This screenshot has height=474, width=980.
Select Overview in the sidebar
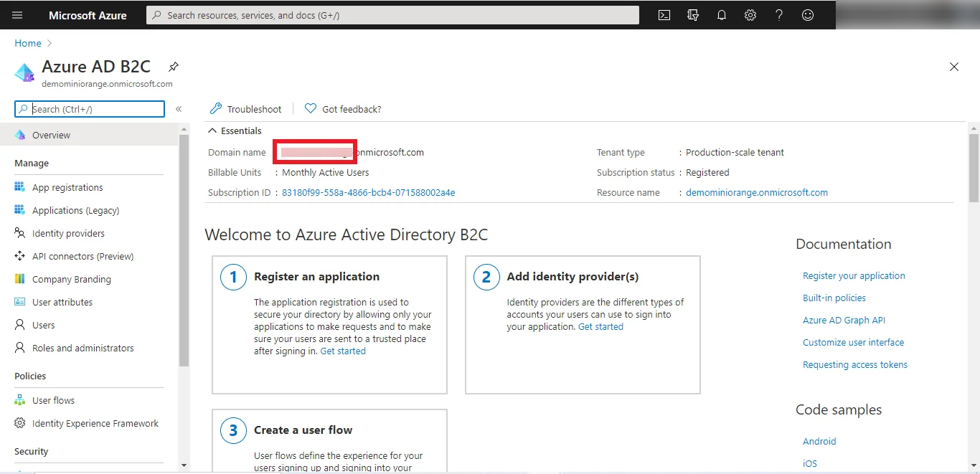50,135
